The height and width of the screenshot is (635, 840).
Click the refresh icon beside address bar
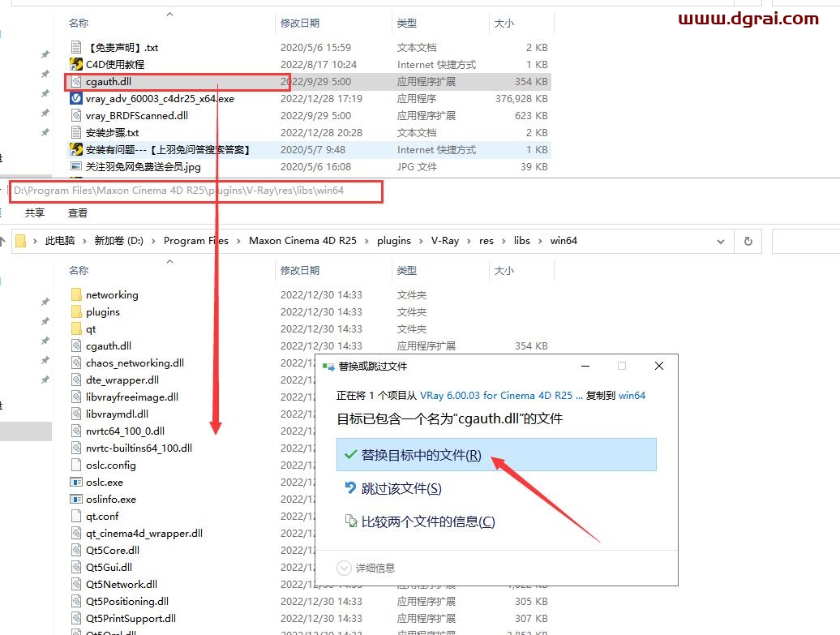coord(748,241)
